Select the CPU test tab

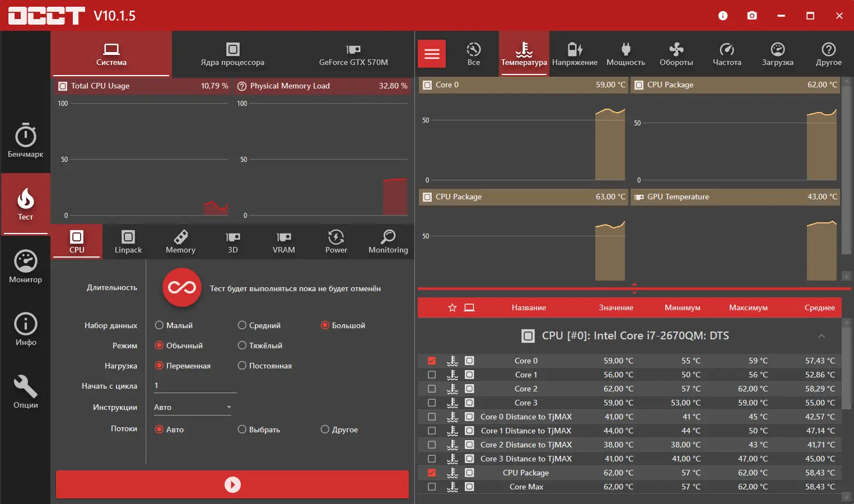point(77,241)
